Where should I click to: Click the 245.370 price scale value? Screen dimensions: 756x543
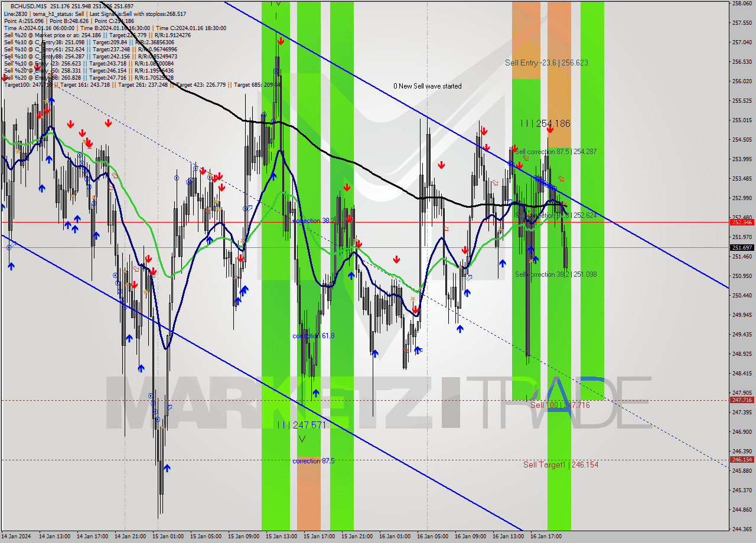click(742, 490)
